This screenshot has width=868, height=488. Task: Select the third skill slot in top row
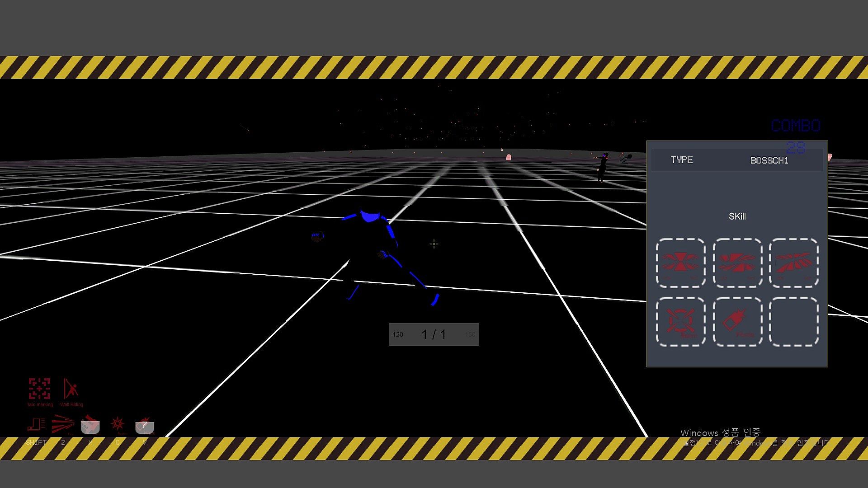(794, 263)
